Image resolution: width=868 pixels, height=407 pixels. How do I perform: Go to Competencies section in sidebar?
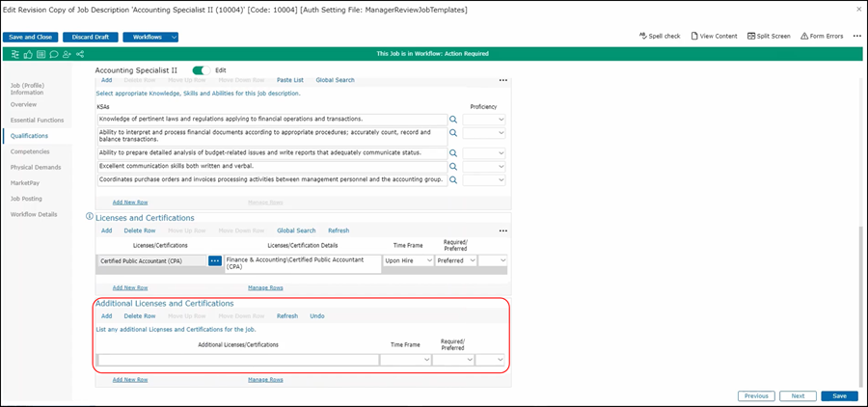31,151
